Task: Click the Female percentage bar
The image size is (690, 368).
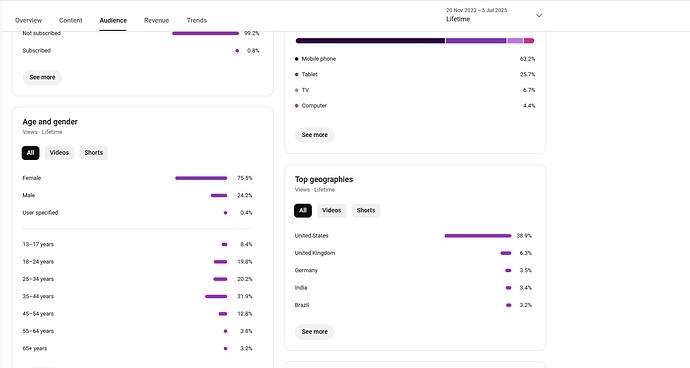Action: click(201, 178)
